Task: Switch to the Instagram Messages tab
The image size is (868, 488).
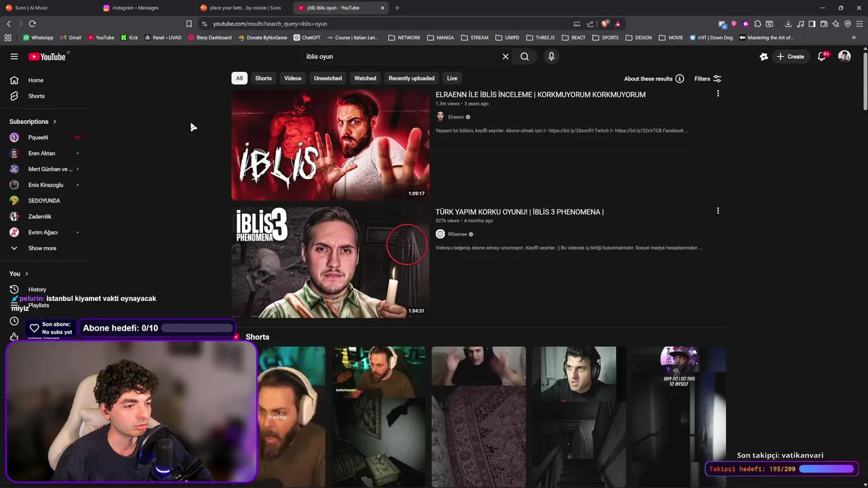Action: click(145, 8)
